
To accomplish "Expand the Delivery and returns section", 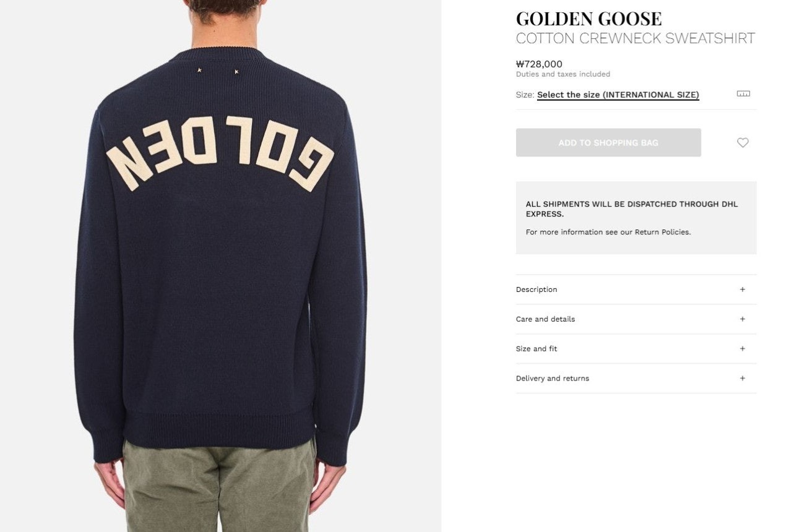I will (x=636, y=379).
